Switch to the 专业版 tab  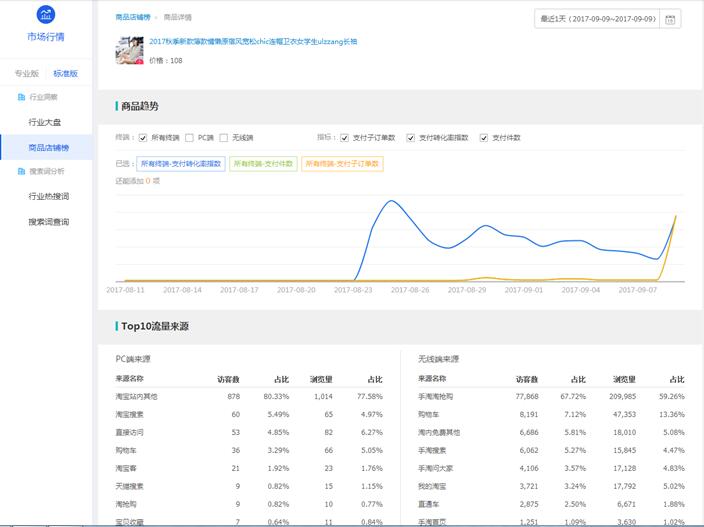tap(27, 74)
